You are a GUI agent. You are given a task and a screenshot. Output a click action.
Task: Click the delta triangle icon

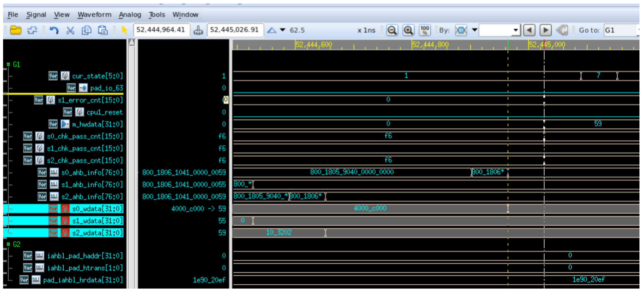[x=272, y=30]
